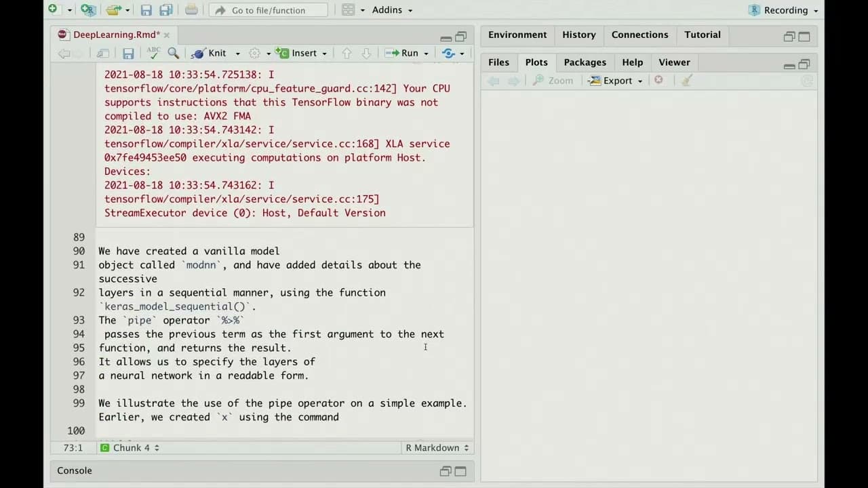
Task: Switch to the Files tab
Action: (x=498, y=62)
